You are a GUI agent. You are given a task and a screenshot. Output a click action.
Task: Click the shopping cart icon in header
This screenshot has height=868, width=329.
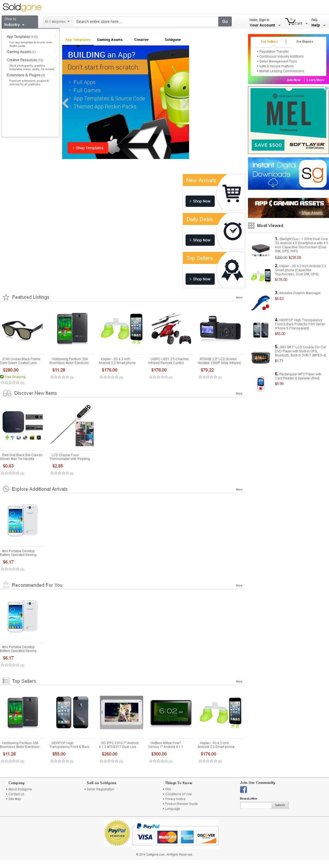(x=290, y=22)
